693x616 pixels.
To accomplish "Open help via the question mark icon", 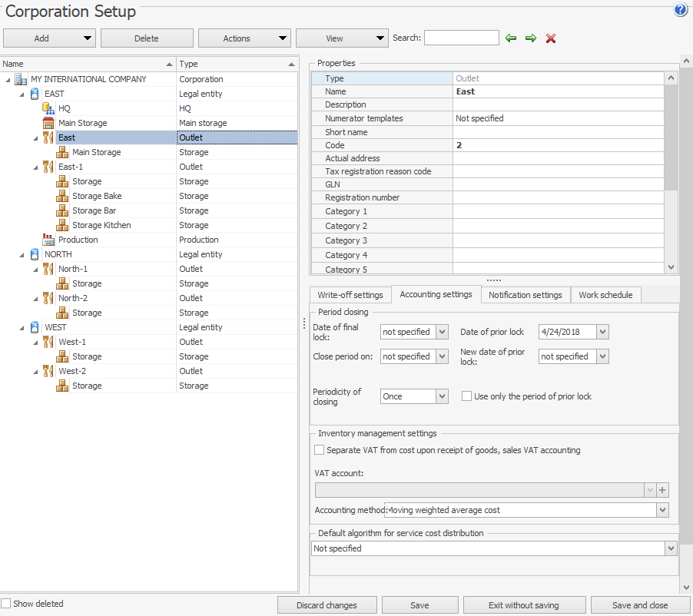I will 680,10.
